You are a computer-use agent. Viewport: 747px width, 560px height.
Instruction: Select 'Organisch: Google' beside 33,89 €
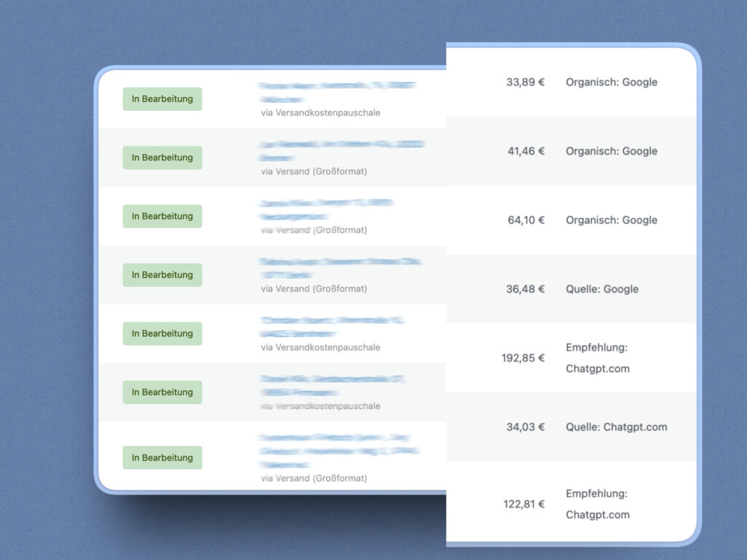click(611, 82)
